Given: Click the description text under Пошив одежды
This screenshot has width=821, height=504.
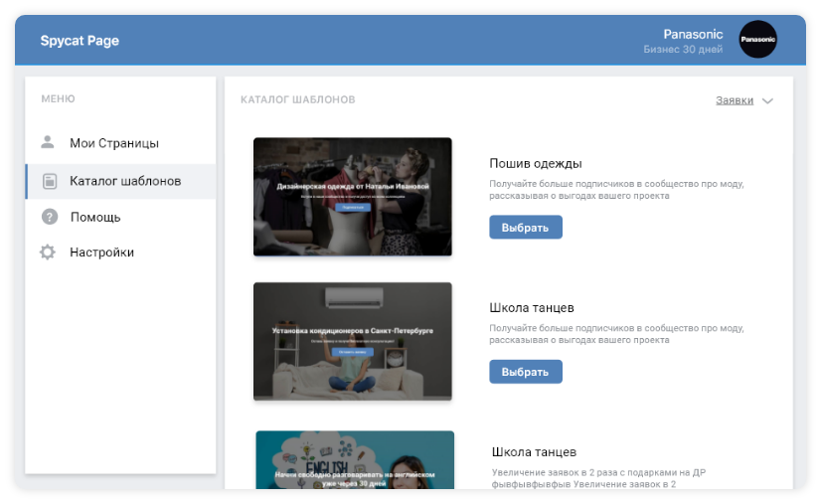Looking at the screenshot, I should point(616,190).
